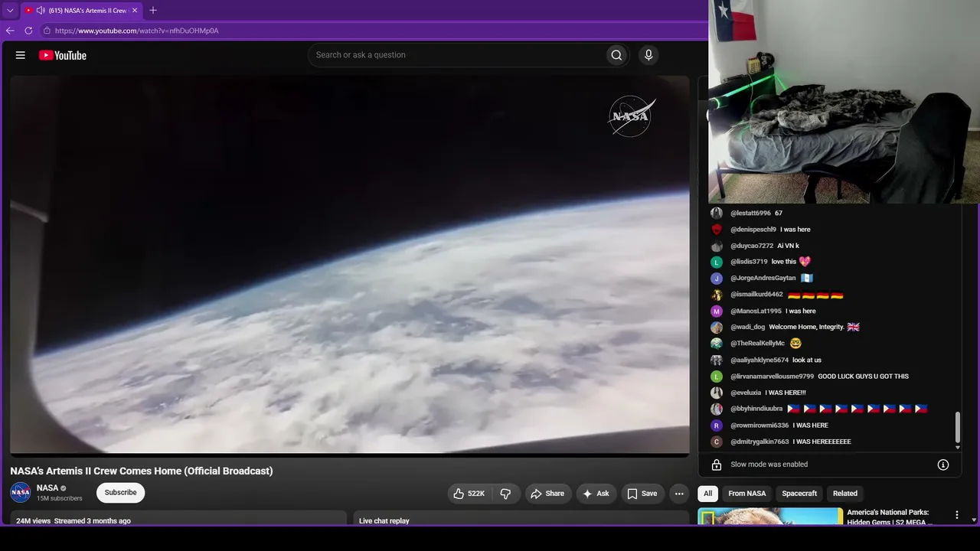Click chat message "look at us"

click(807, 360)
